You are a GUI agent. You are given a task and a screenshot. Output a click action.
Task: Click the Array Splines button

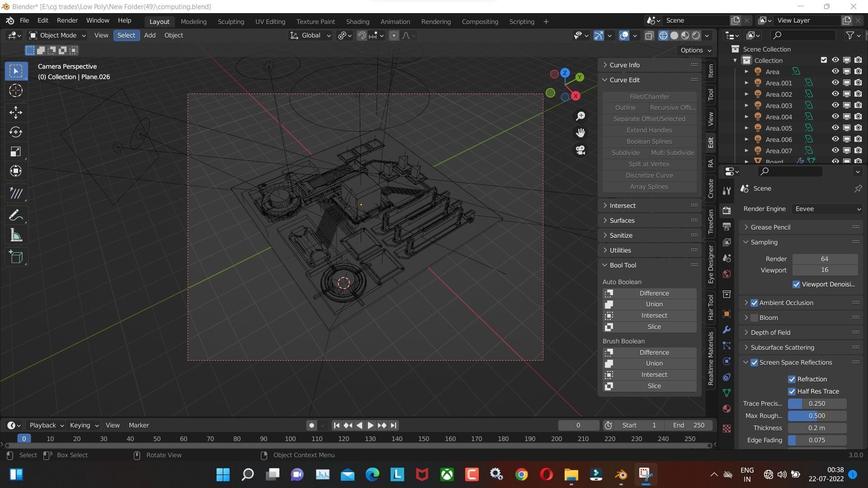(649, 187)
